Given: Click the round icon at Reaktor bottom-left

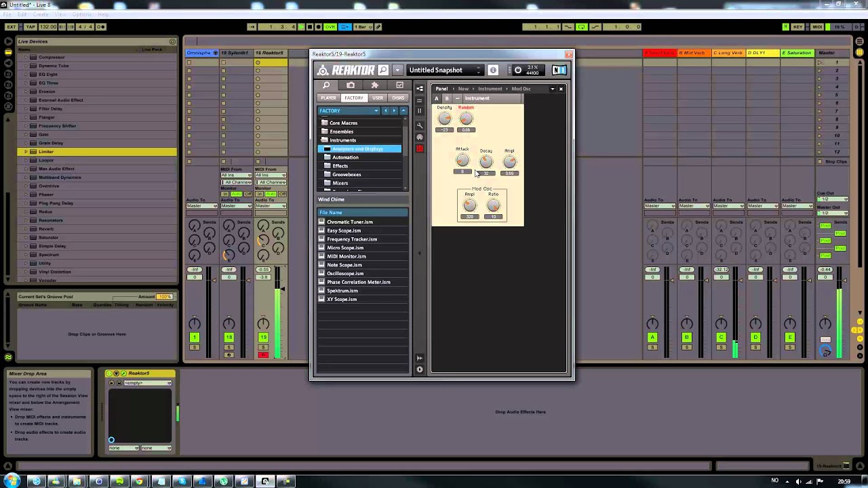Looking at the screenshot, I should point(420,369).
